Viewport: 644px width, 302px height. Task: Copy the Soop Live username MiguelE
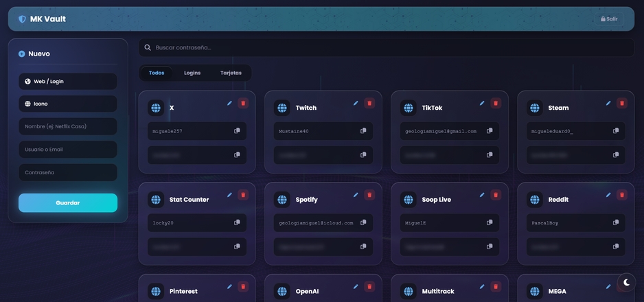point(490,222)
